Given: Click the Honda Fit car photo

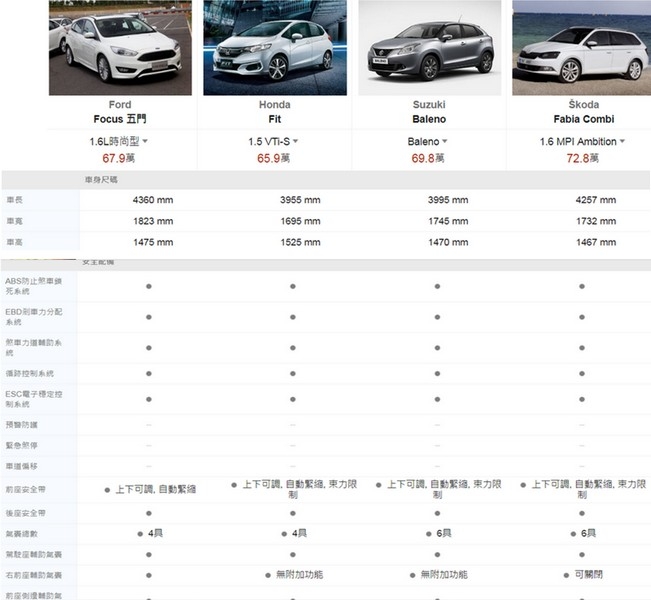Looking at the screenshot, I should click(x=275, y=48).
